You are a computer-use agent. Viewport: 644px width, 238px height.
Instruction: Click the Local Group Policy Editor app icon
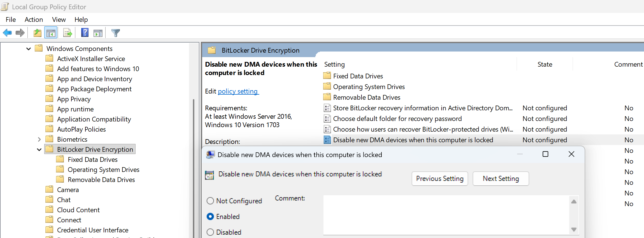point(5,6)
